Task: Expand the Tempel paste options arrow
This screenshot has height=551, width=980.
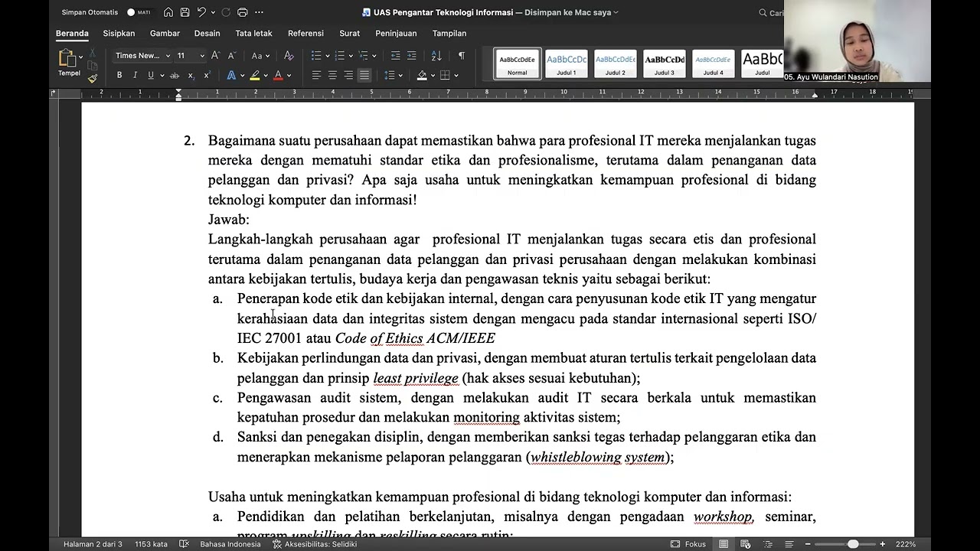Action: [x=80, y=57]
